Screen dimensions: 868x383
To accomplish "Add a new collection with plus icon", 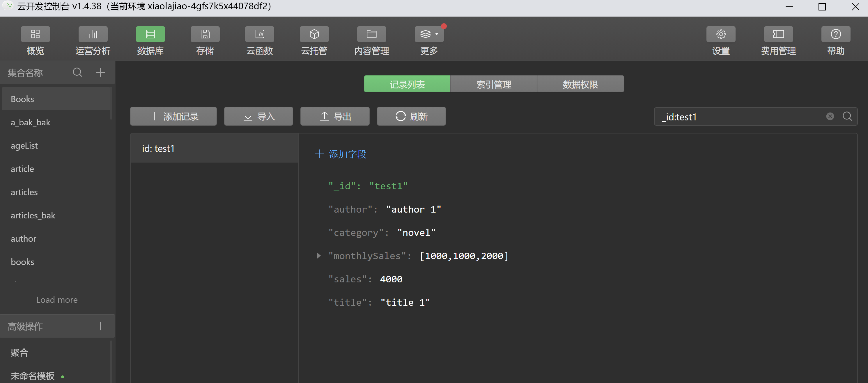I will (x=100, y=72).
